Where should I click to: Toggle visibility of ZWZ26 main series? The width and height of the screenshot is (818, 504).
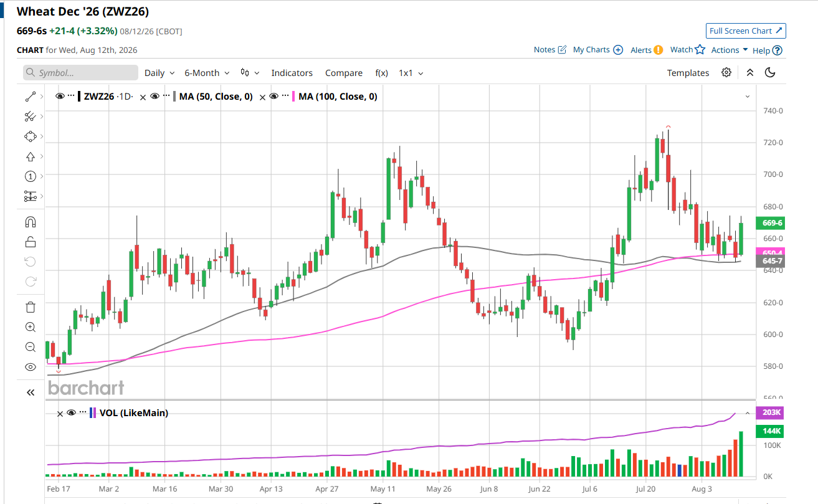[60, 97]
